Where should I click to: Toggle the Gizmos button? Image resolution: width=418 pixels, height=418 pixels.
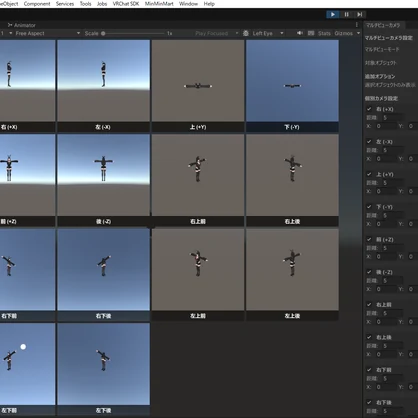pyautogui.click(x=343, y=33)
